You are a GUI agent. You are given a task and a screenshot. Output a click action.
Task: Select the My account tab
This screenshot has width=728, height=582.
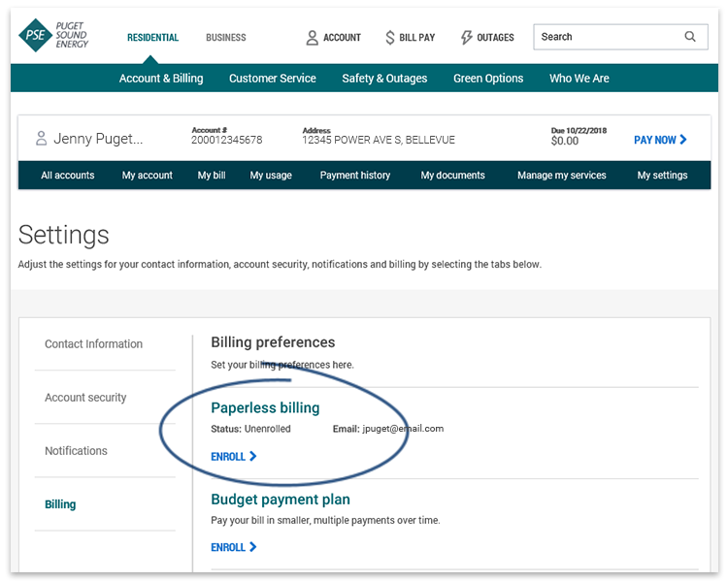148,175
